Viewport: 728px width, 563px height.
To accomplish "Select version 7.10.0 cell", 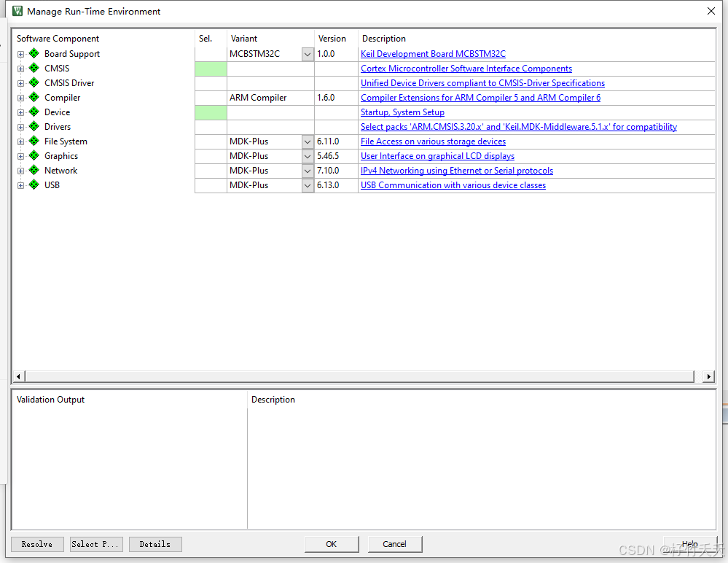I will [336, 171].
